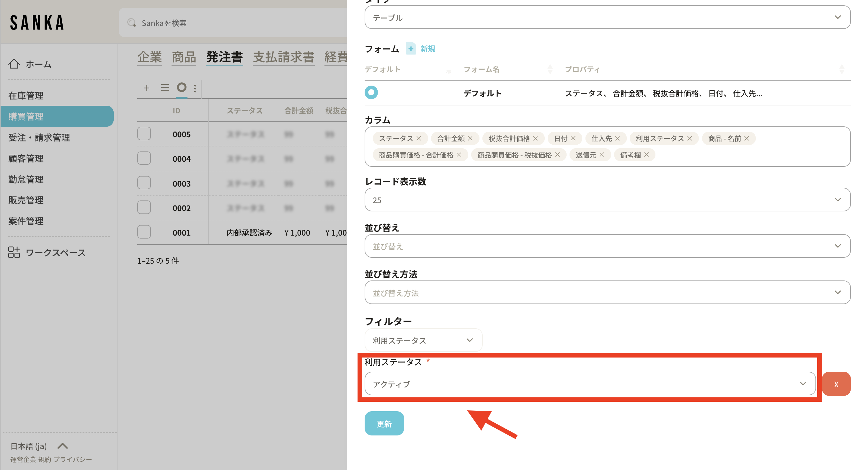Open the three-dot more options menu
The image size is (868, 470).
pos(195,88)
